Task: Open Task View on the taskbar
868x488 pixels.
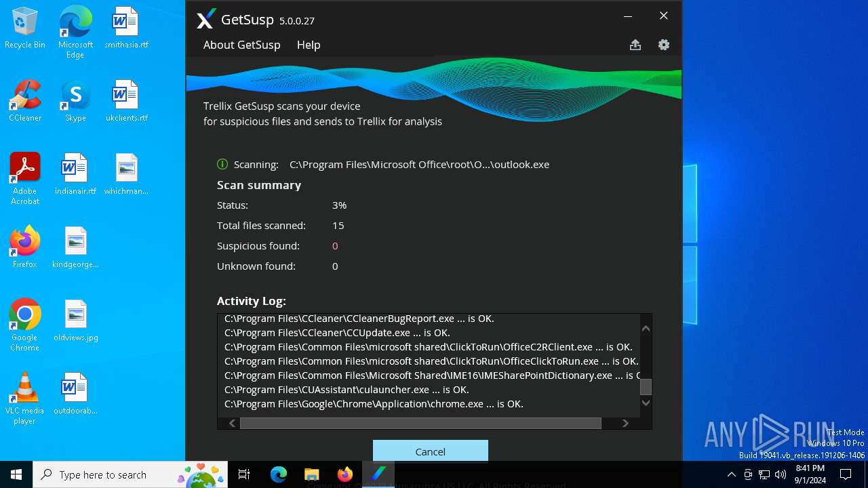Action: 244,474
